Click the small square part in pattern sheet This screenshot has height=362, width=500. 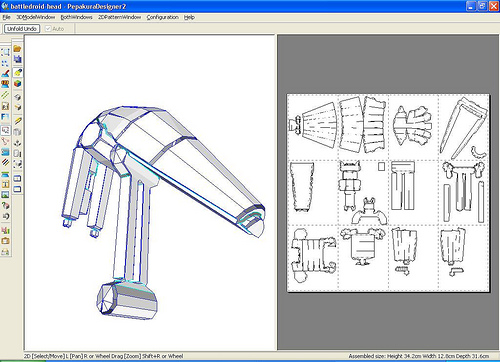tap(382, 166)
